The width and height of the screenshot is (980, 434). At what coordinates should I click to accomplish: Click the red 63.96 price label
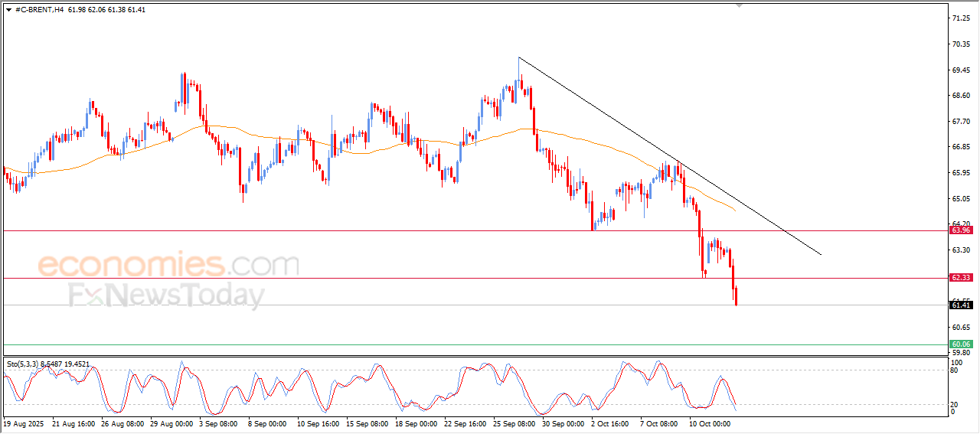tap(961, 230)
